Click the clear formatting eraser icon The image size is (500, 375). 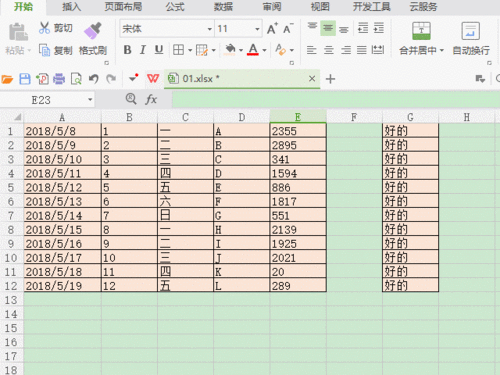click(280, 50)
